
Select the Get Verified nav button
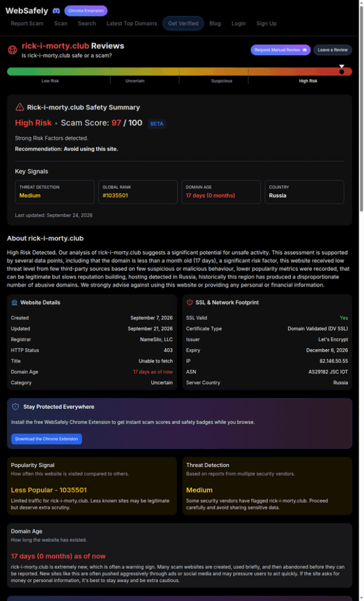point(183,23)
